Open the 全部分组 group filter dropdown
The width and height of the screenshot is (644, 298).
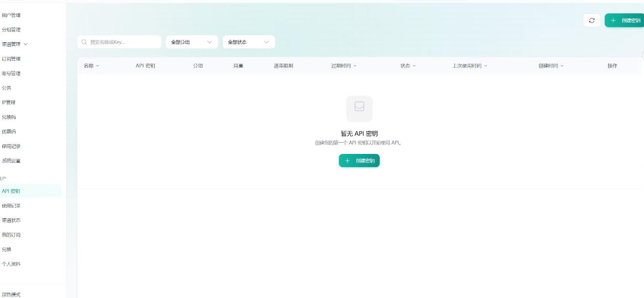(x=192, y=42)
